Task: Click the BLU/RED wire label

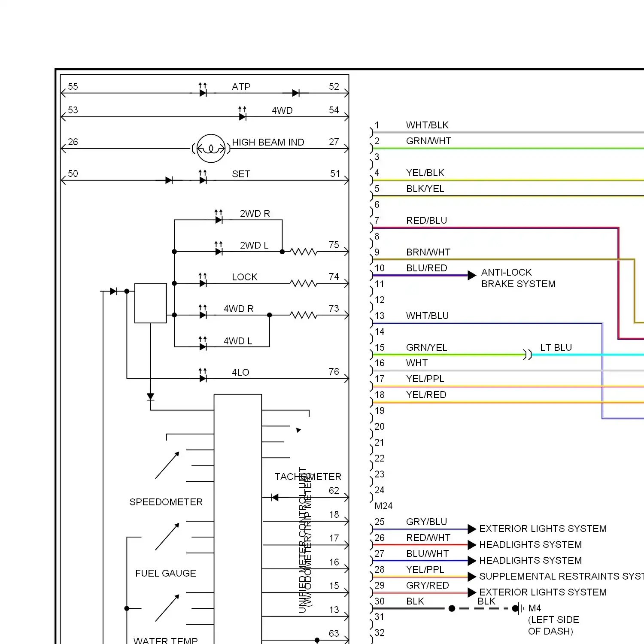Action: (426, 268)
